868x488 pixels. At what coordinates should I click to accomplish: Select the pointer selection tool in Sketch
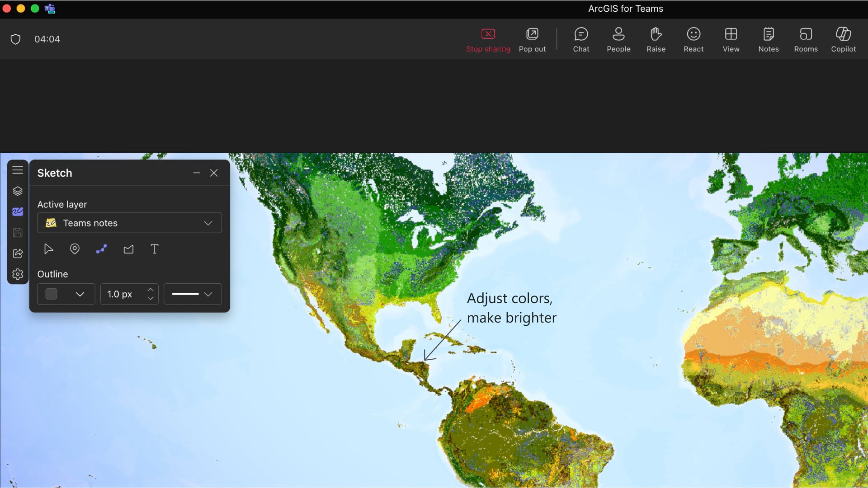click(48, 249)
